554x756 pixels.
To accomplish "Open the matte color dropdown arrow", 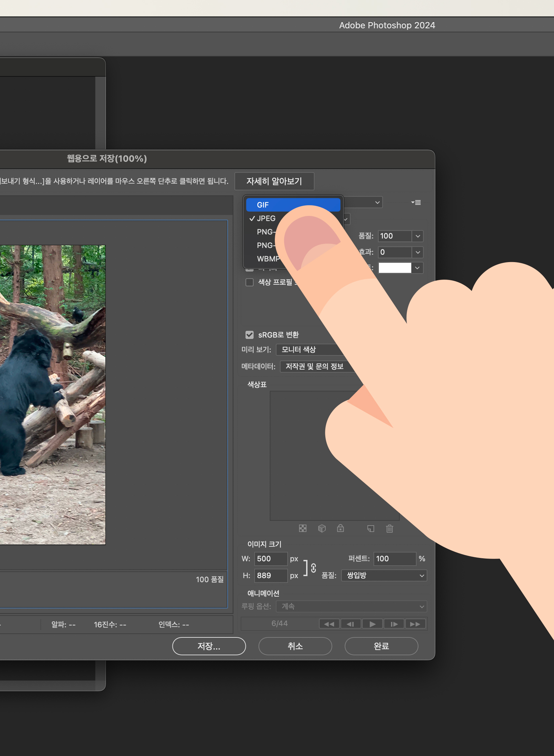I will click(x=418, y=268).
